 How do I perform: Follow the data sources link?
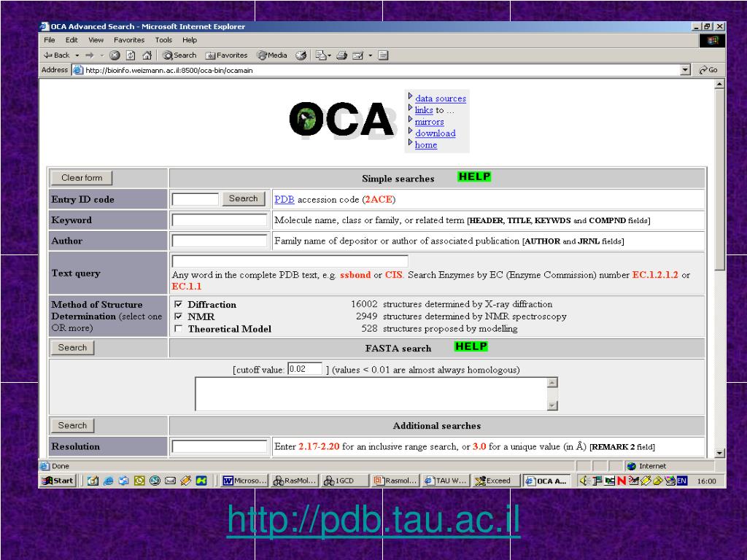pos(441,98)
